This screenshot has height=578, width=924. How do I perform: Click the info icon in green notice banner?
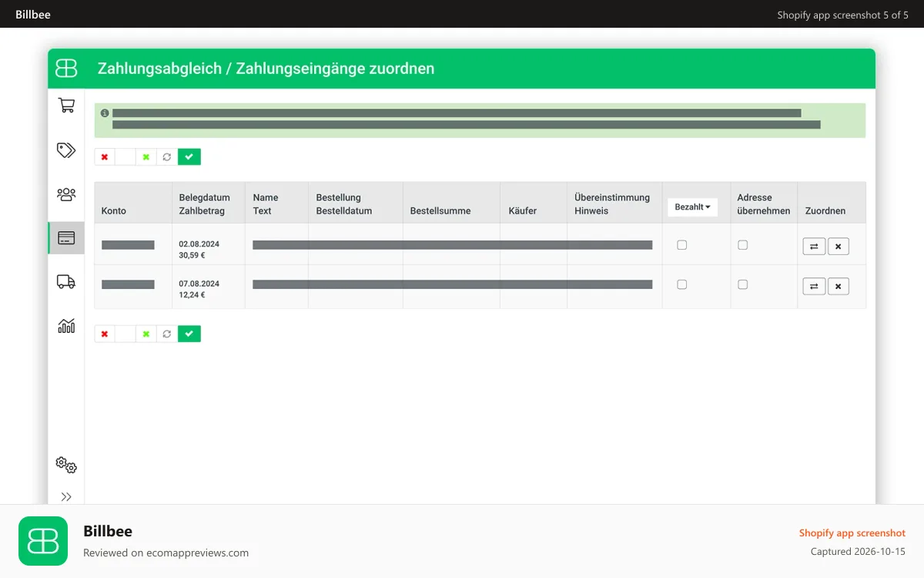(x=105, y=113)
